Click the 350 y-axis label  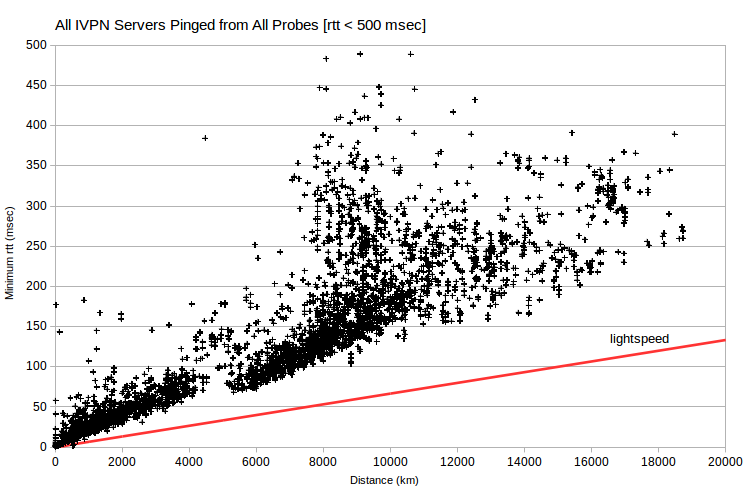pyautogui.click(x=37, y=165)
